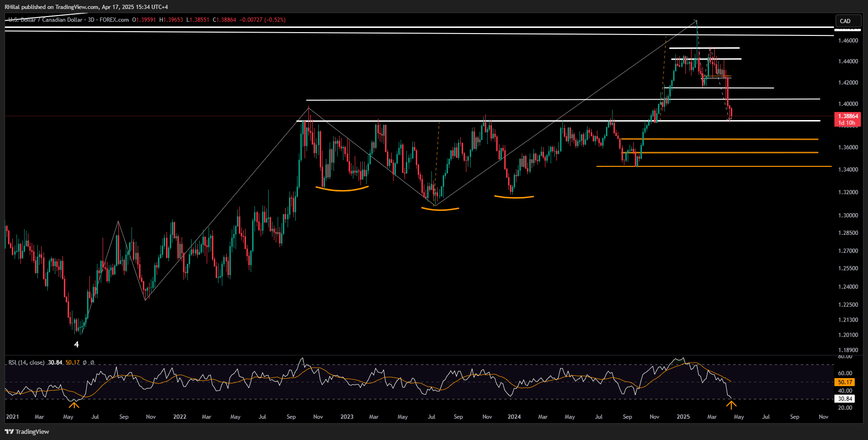This screenshot has width=868, height=440.
Task: Click the orange arrow under May 2021 RSI
Action: pyautogui.click(x=74, y=405)
